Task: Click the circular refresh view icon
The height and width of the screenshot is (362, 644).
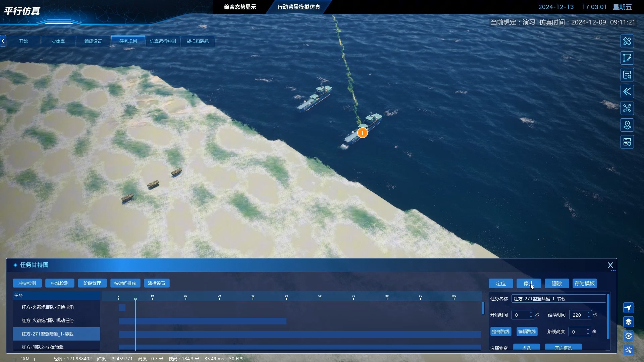Action: coord(629,336)
